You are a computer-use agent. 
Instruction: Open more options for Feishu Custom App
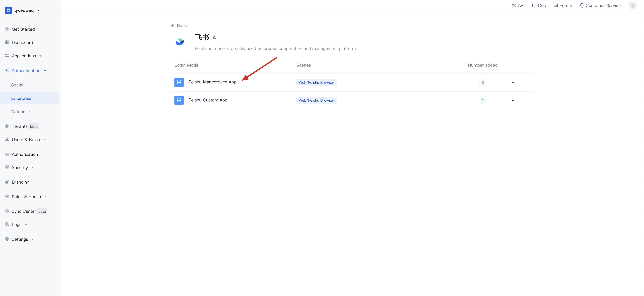513,100
